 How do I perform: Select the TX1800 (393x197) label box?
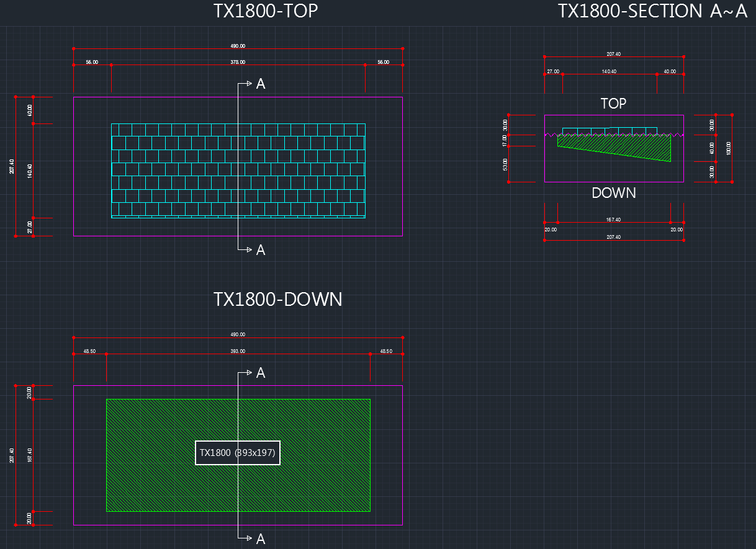click(238, 453)
